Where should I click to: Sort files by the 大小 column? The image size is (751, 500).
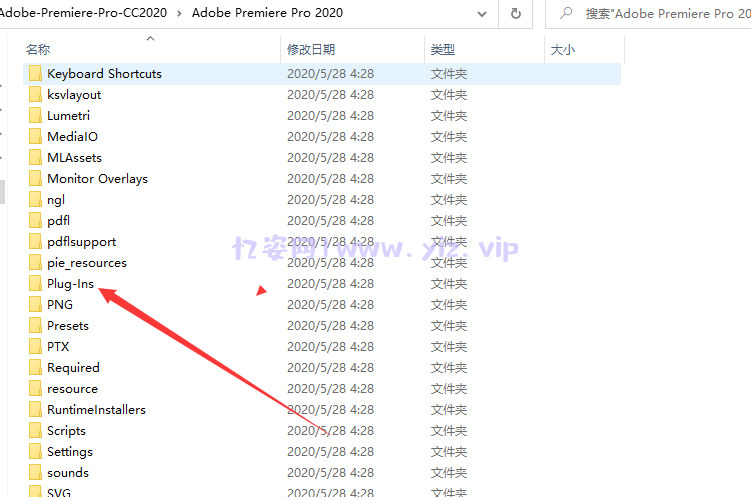point(563,49)
